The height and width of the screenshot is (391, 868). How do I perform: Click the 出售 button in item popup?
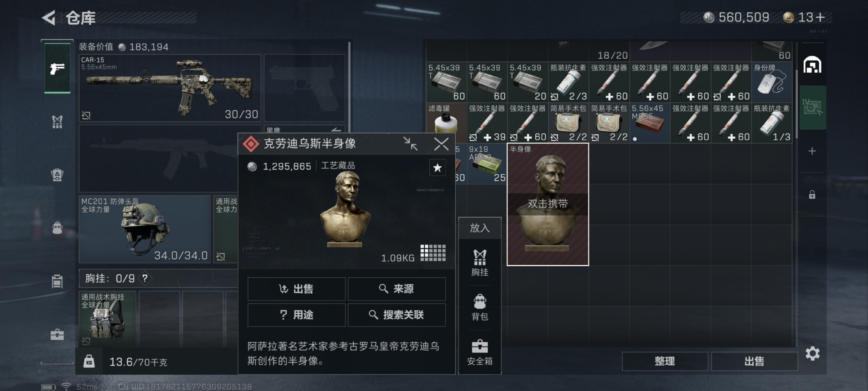pyautogui.click(x=296, y=289)
